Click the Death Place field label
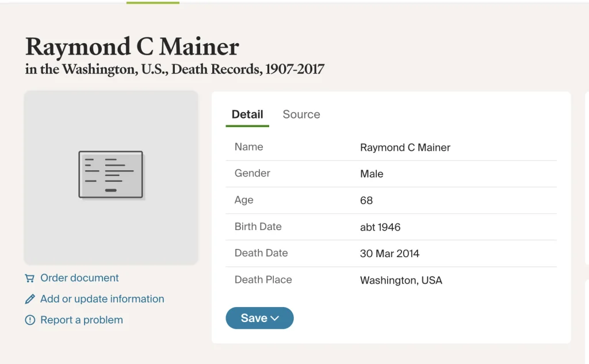The width and height of the screenshot is (589, 364). tap(263, 280)
